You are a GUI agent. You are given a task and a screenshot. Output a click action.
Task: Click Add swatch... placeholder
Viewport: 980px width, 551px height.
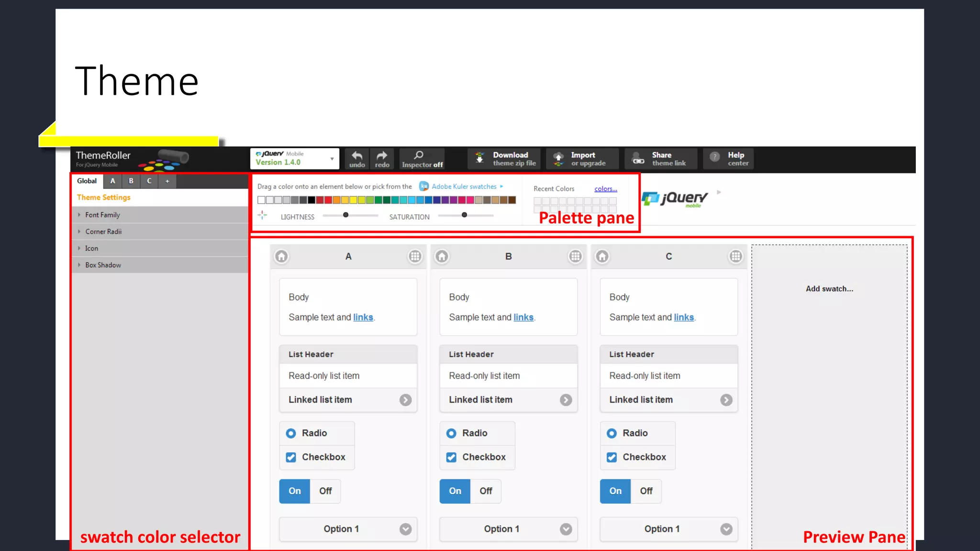click(829, 289)
